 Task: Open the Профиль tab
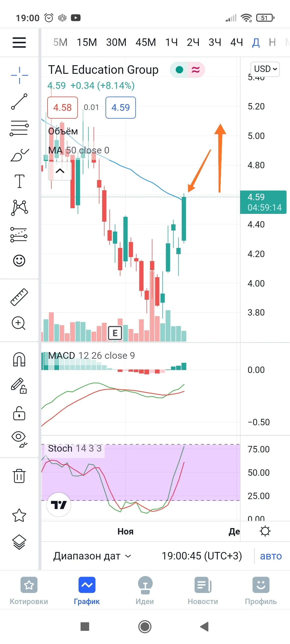tap(261, 591)
